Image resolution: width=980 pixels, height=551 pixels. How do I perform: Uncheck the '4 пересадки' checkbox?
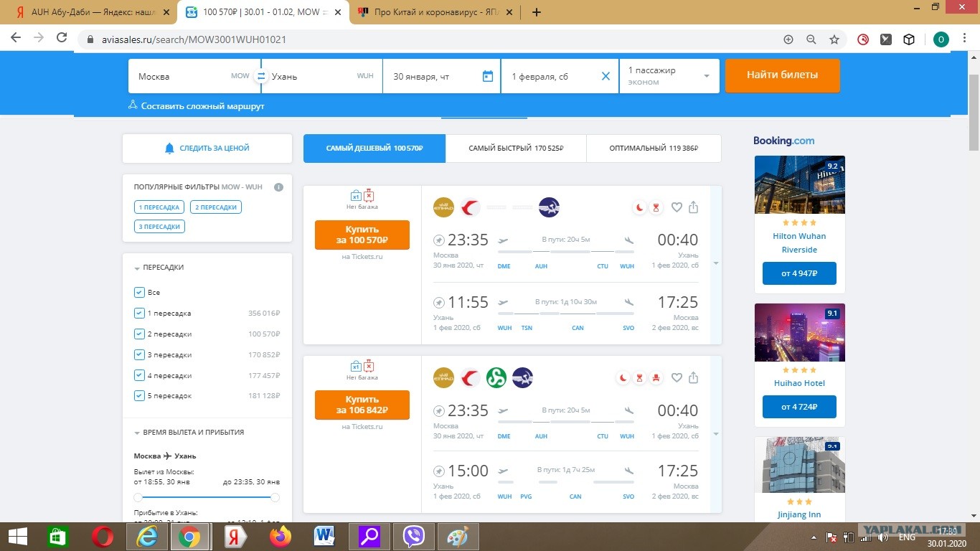[x=139, y=375]
